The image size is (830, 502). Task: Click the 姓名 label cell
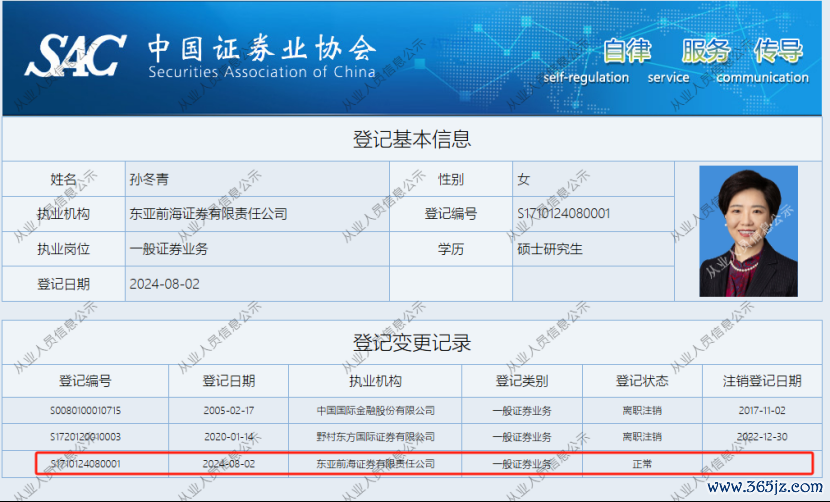click(64, 179)
